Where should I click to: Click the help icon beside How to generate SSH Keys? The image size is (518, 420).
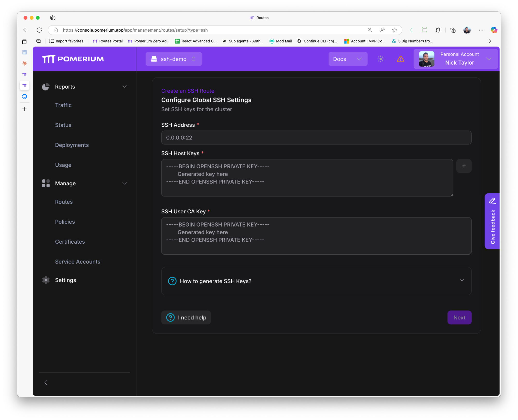tap(172, 281)
